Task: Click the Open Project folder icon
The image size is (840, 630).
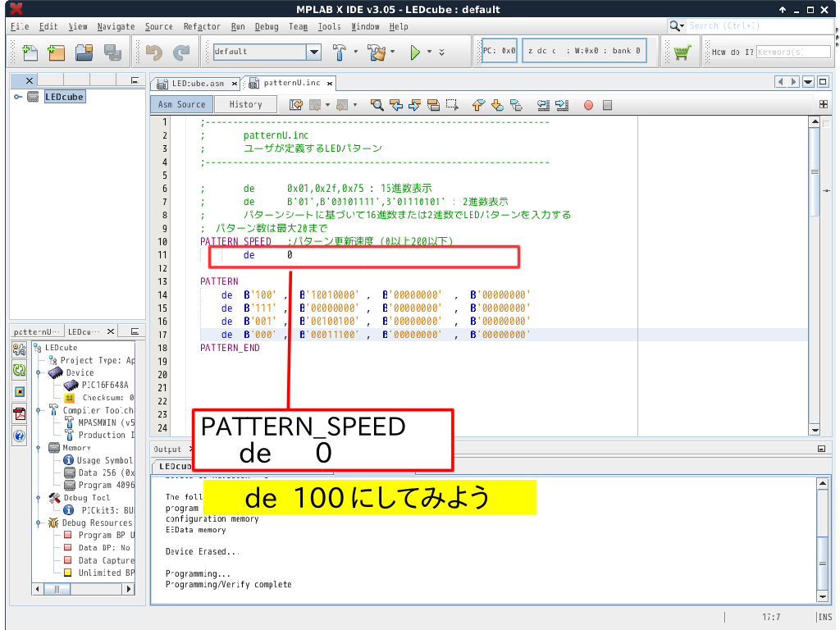Action: (x=84, y=52)
